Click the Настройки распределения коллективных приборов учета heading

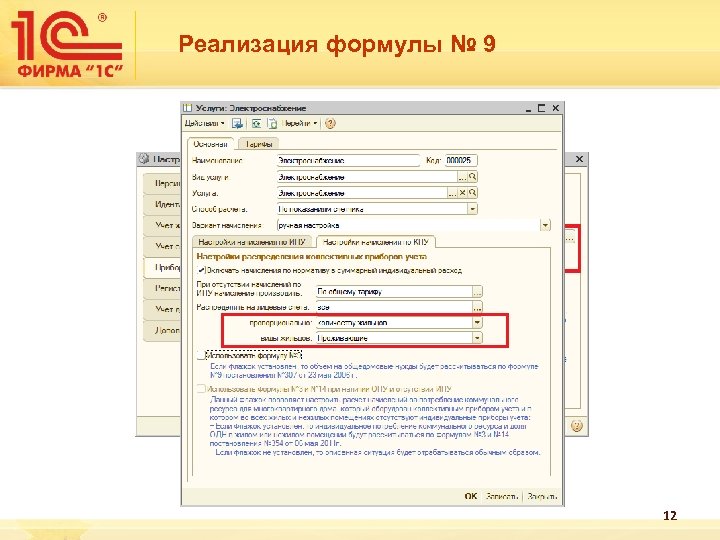tap(312, 257)
